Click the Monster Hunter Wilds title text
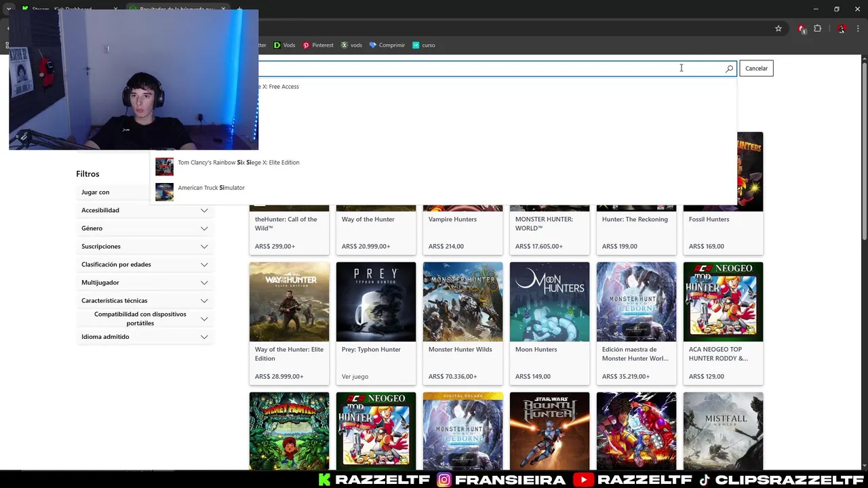This screenshot has height=488, width=868. tap(460, 349)
